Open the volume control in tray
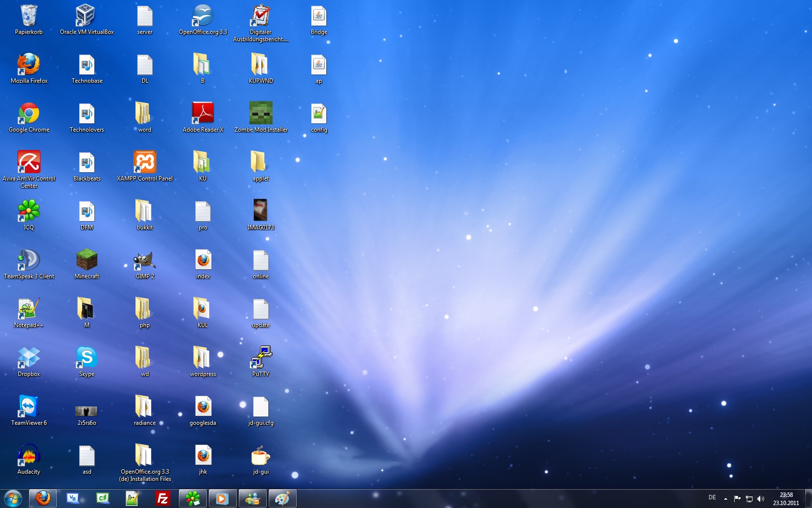The image size is (812, 508). (x=761, y=498)
